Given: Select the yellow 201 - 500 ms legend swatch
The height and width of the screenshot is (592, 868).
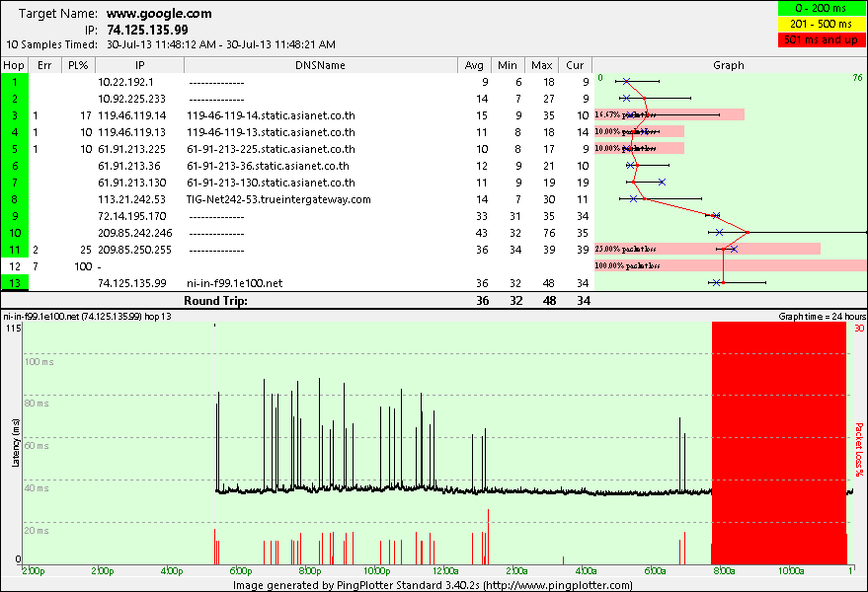Looking at the screenshot, I should 822,24.
